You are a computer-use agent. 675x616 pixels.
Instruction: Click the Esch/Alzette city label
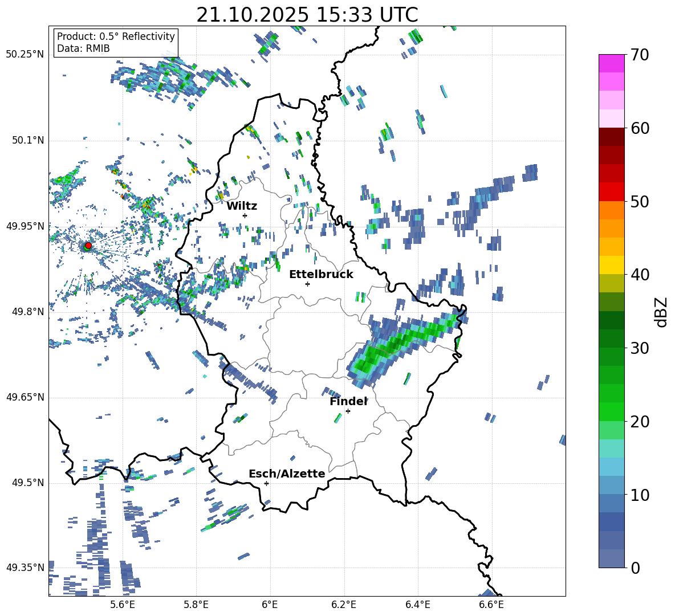tap(287, 474)
